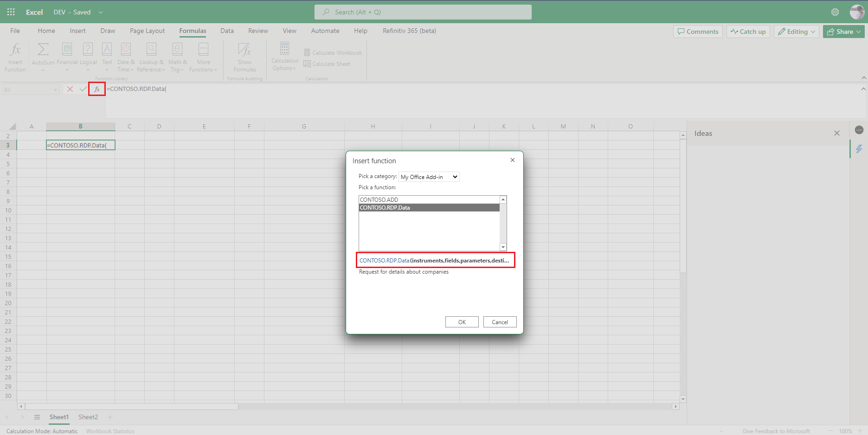The image size is (868, 435).
Task: Open the Pick a category dropdown
Action: (428, 177)
